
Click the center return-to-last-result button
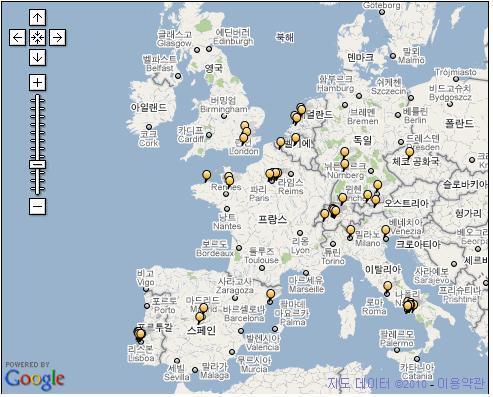coord(37,37)
